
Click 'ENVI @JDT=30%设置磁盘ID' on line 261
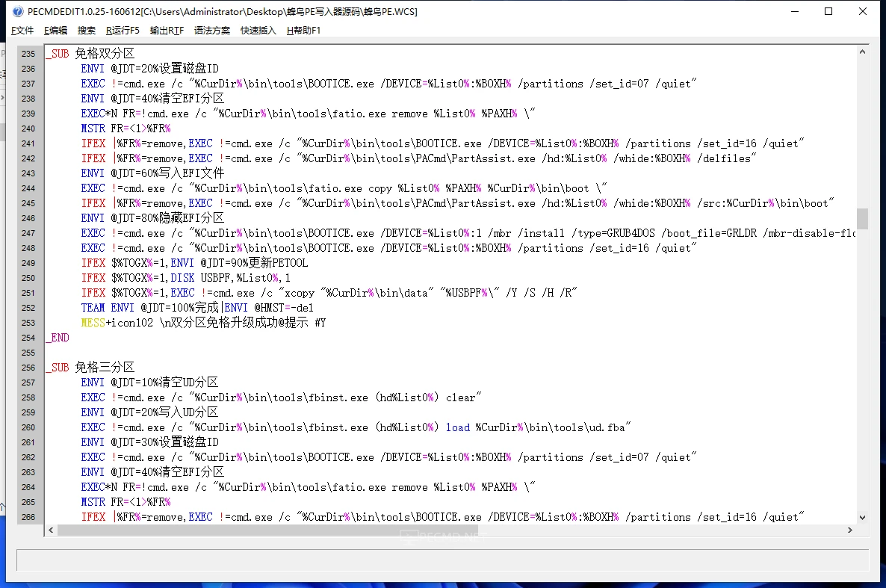coord(149,442)
